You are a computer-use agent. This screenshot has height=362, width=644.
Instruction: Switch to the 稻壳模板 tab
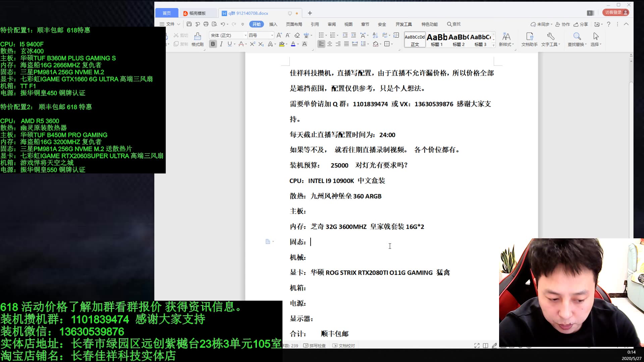(x=198, y=13)
